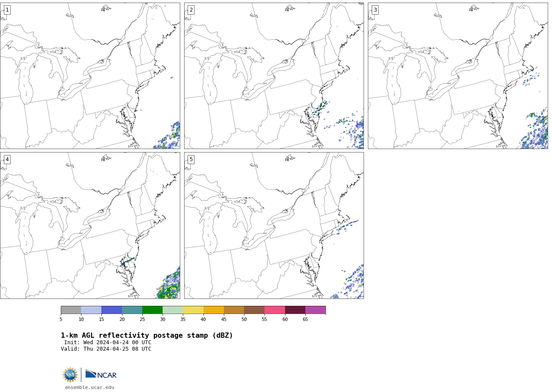
Task: Open ensemble member 4 reflectivity map
Action: (90, 225)
